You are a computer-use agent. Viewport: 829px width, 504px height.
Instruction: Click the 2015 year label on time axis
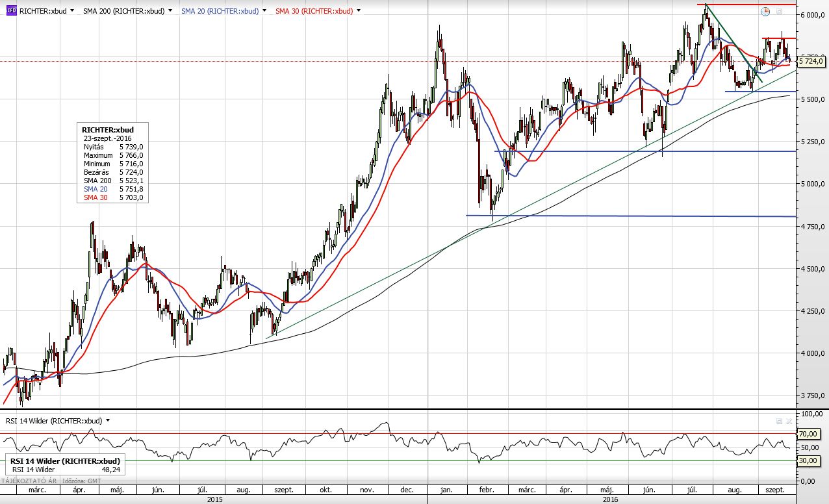click(x=214, y=499)
